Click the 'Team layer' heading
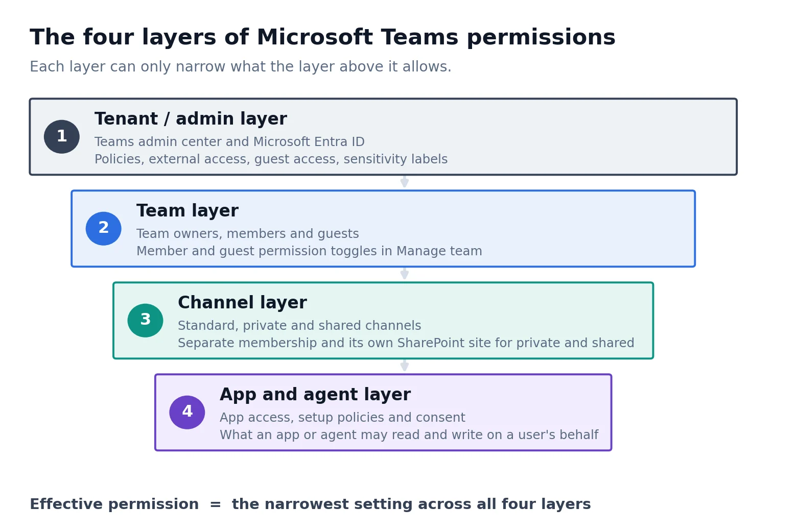 (x=187, y=211)
